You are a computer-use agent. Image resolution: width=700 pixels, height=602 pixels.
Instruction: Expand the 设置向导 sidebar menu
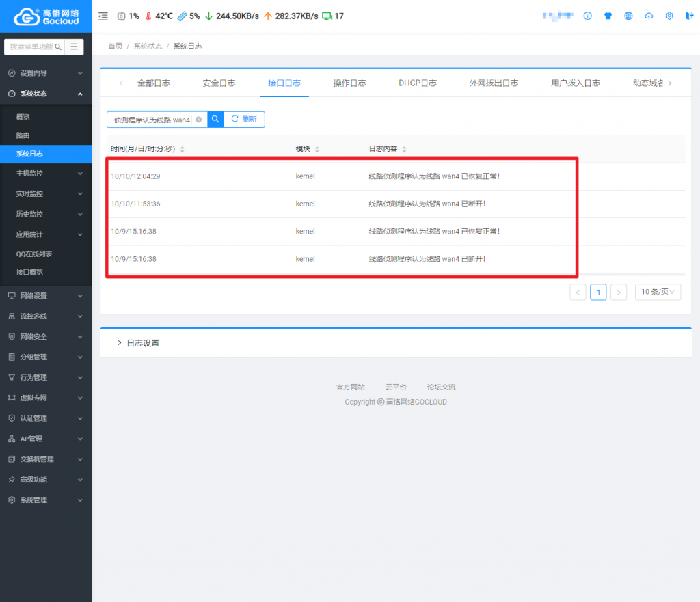pos(46,73)
